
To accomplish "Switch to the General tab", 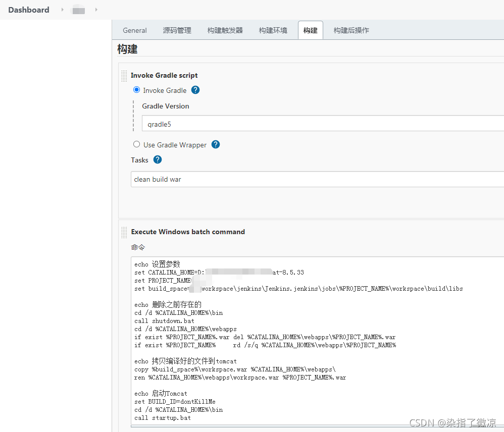I will coord(135,30).
